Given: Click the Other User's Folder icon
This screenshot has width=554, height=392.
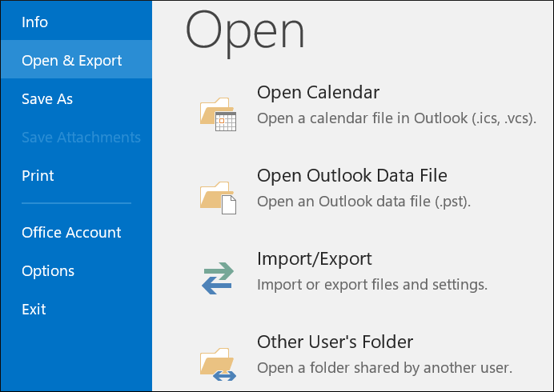Looking at the screenshot, I should tap(218, 365).
